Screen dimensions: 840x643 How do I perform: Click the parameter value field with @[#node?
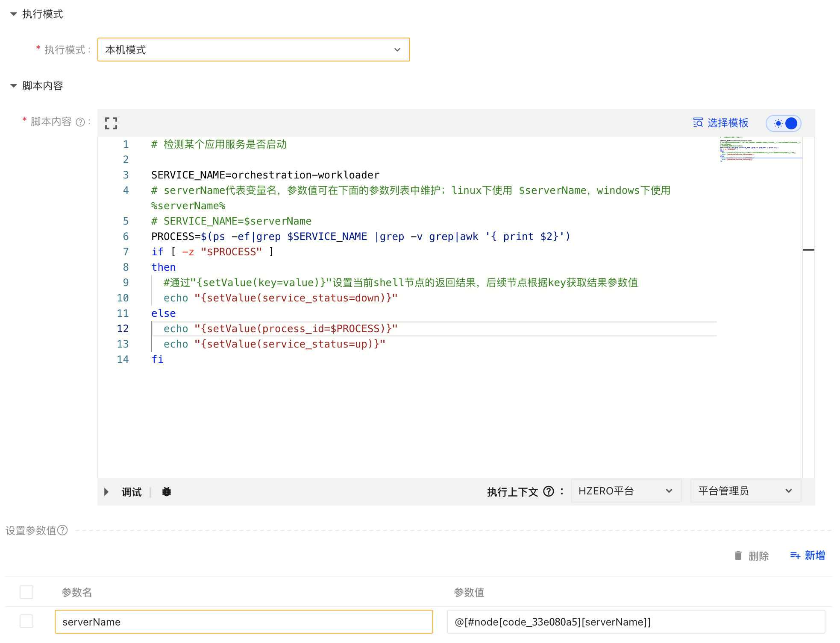tap(636, 622)
